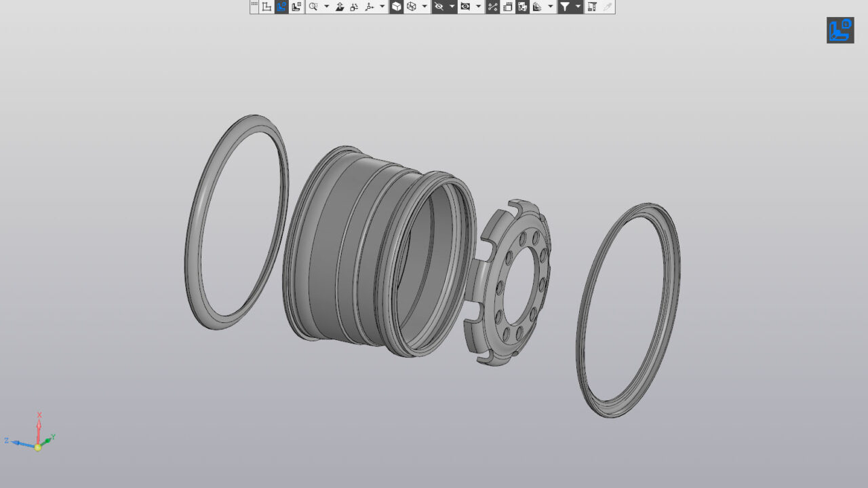Expand the wireframe display mode dropdown
Viewport: 868px width, 488px height.
[424, 6]
